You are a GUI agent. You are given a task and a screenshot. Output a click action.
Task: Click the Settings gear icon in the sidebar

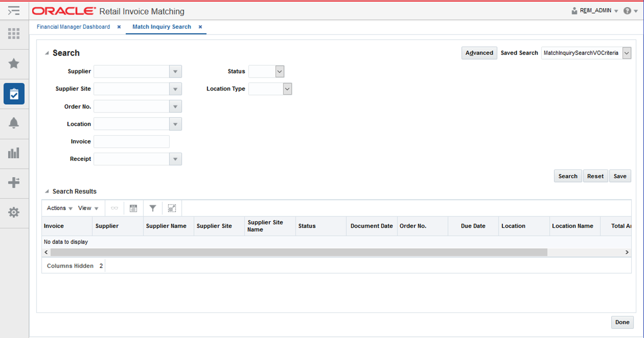[14, 213]
